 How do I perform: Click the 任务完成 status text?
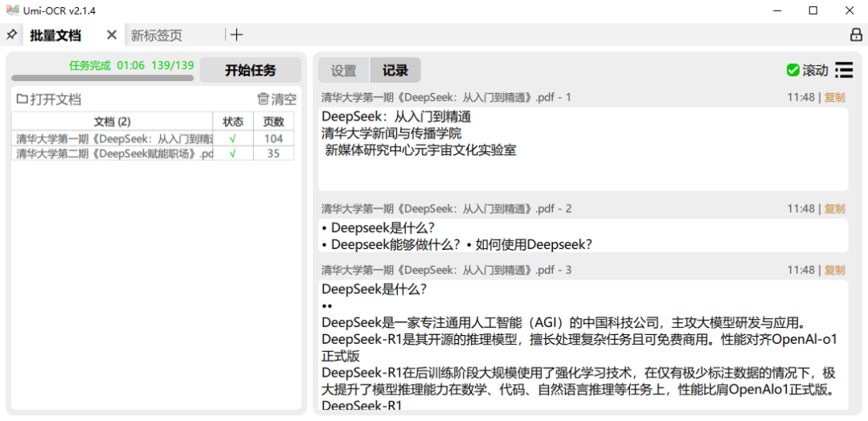[x=90, y=66]
